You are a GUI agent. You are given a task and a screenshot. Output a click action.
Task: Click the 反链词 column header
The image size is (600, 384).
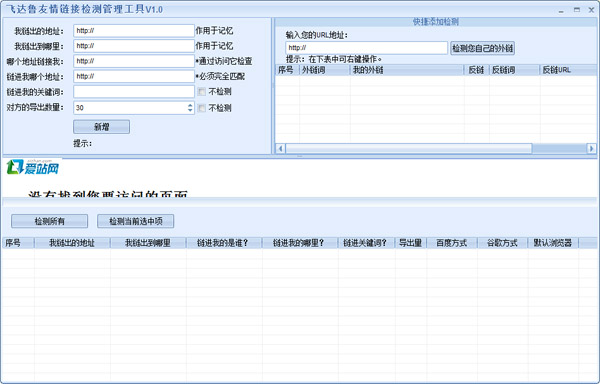[515, 70]
